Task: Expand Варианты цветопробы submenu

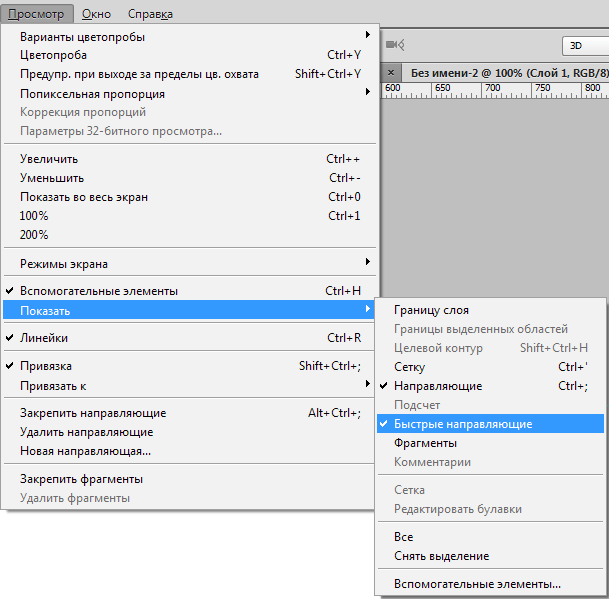Action: point(190,37)
